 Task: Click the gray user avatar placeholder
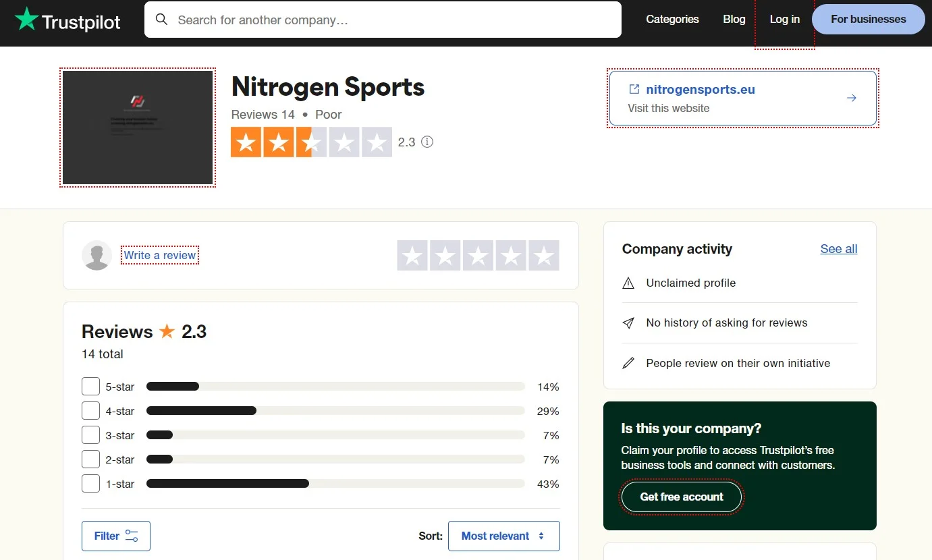(97, 255)
